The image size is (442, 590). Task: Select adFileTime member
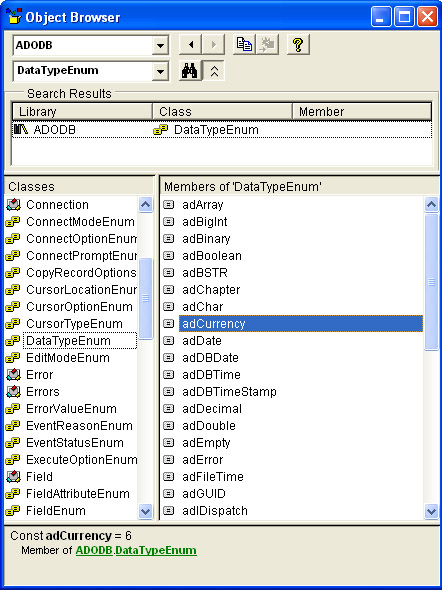(x=213, y=477)
